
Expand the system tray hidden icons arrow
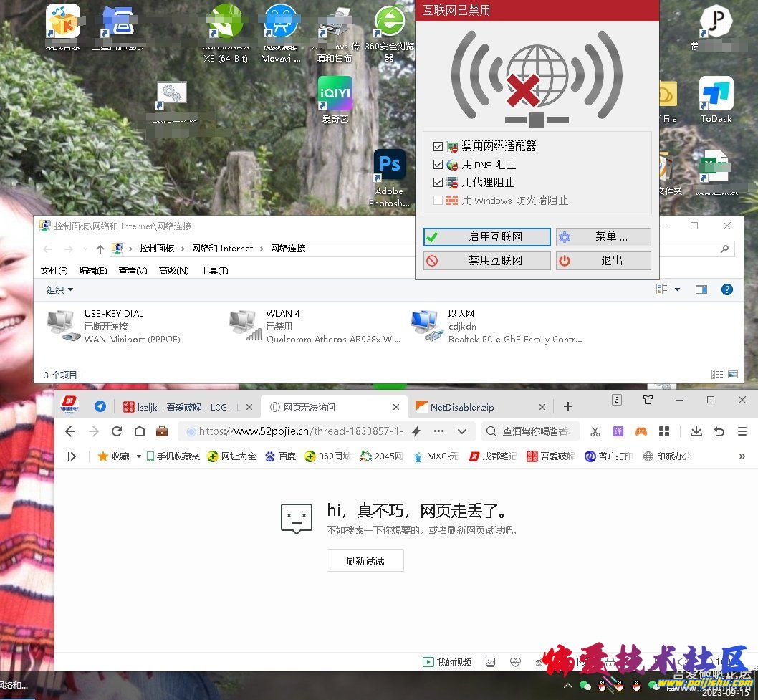(567, 685)
